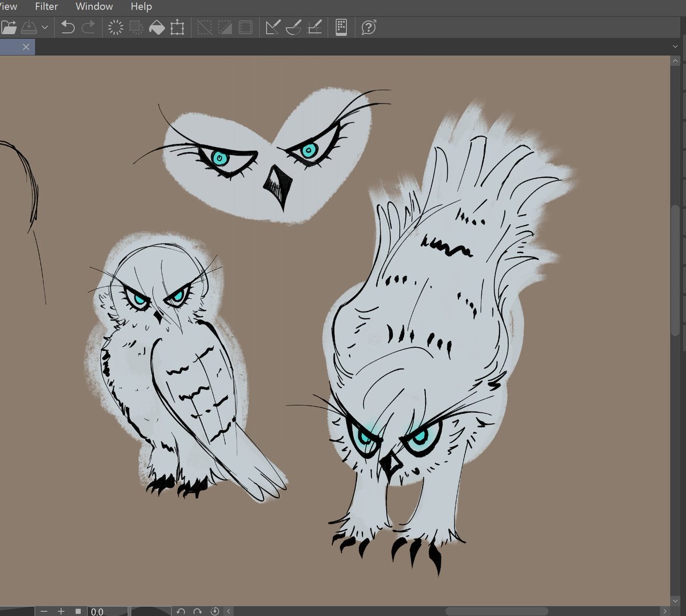Click the Clear (radiating lines) icon
686x616 pixels.
click(115, 27)
